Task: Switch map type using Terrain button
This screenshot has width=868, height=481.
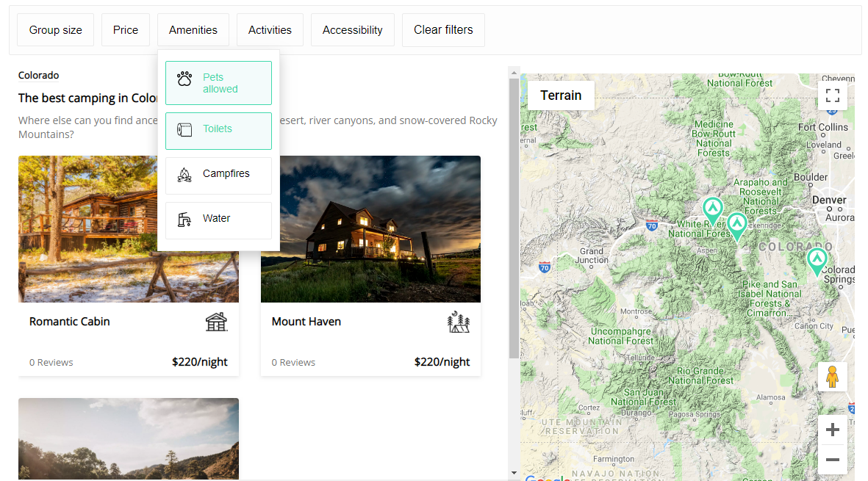Action: 561,95
